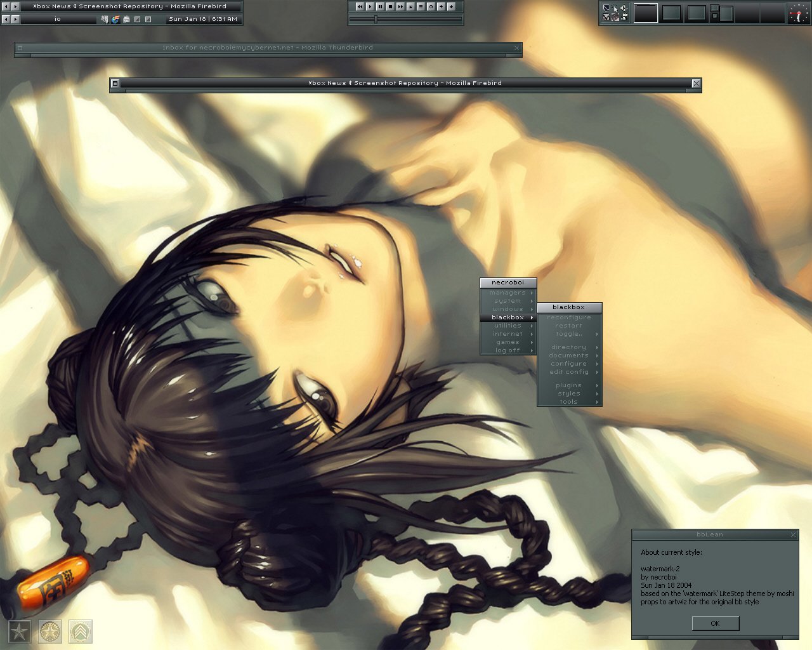Click the Mozilla Firebird window title bar
This screenshot has width=812, height=650.
[405, 83]
